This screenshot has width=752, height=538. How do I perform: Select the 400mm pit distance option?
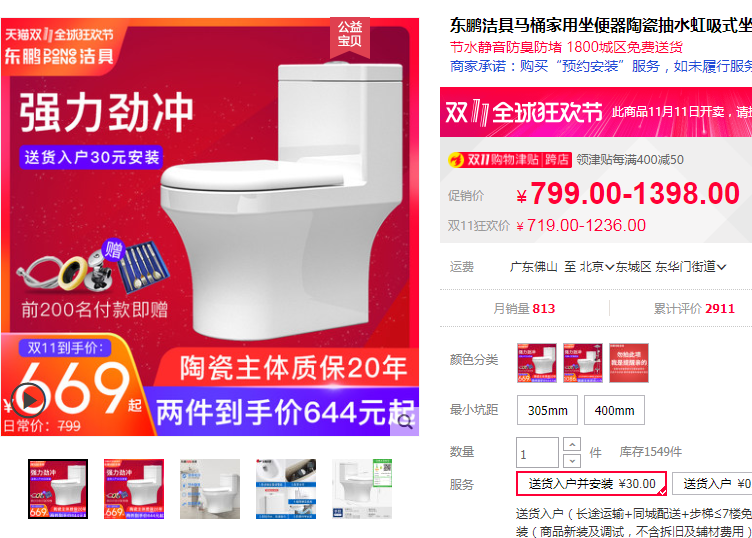[x=614, y=410]
